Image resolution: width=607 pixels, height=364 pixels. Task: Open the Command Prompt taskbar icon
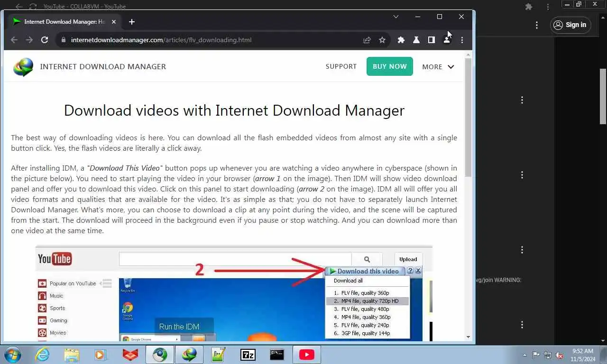(x=277, y=355)
